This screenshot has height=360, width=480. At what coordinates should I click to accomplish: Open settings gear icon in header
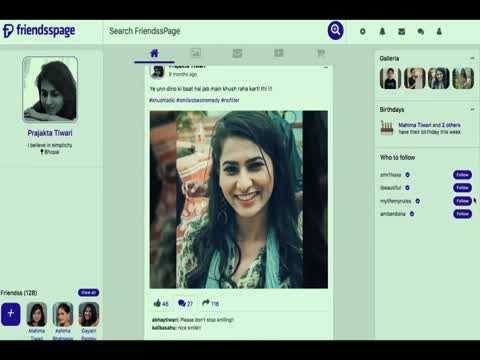[363, 31]
